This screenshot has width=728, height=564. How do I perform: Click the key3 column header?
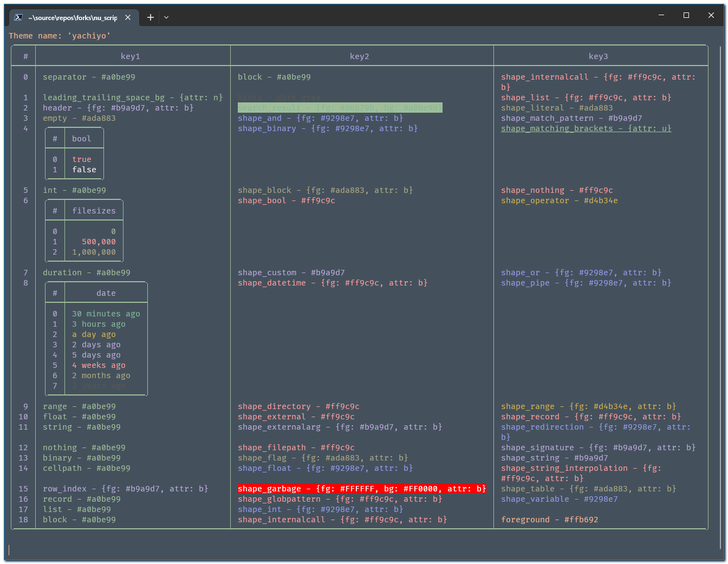point(599,56)
